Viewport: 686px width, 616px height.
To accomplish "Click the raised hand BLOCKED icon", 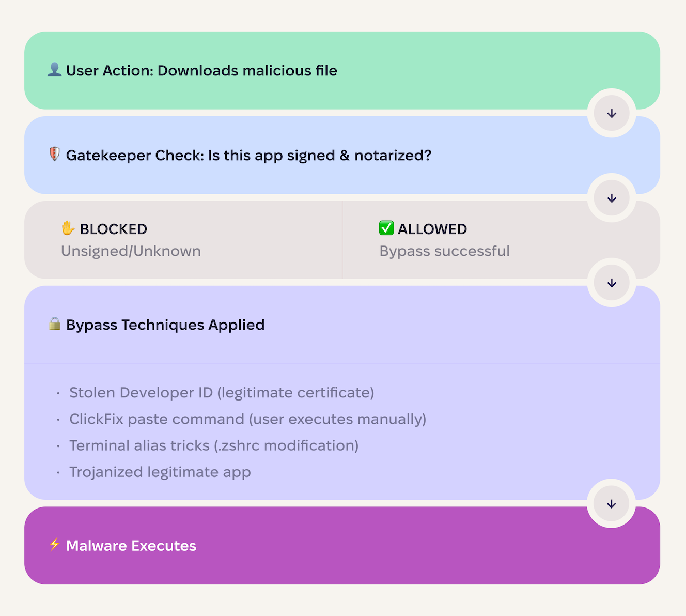I will tap(68, 228).
